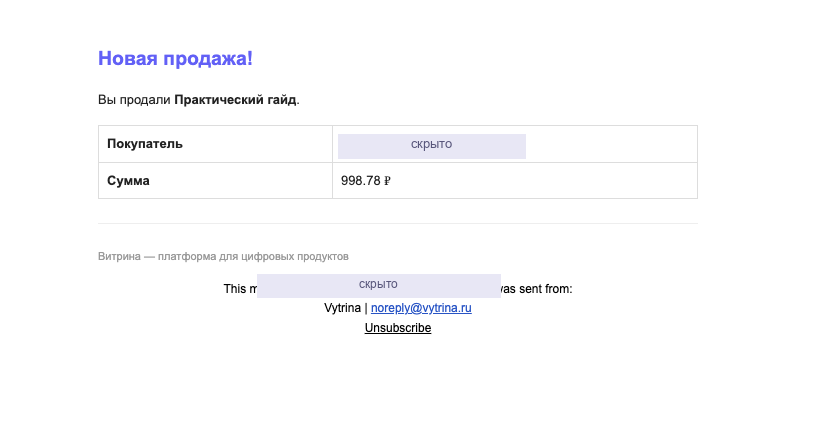Screen dimensions: 830x436
Task: Click the hidden "скрыто" buyer placeholder
Action: click(432, 146)
